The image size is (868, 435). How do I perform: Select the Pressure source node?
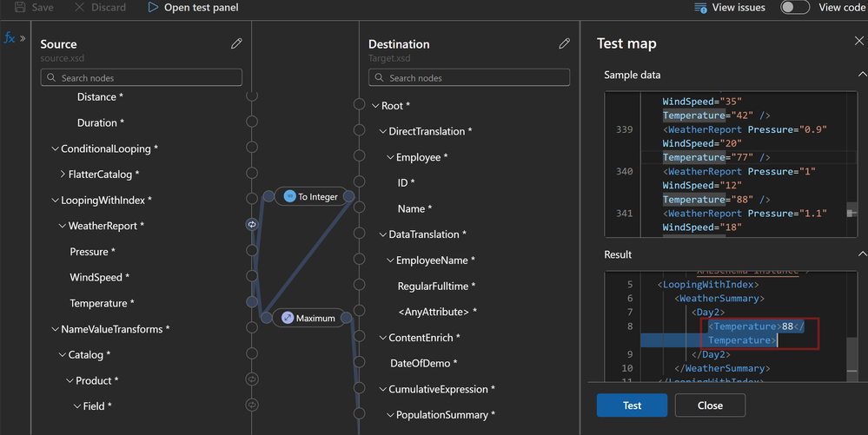point(92,252)
